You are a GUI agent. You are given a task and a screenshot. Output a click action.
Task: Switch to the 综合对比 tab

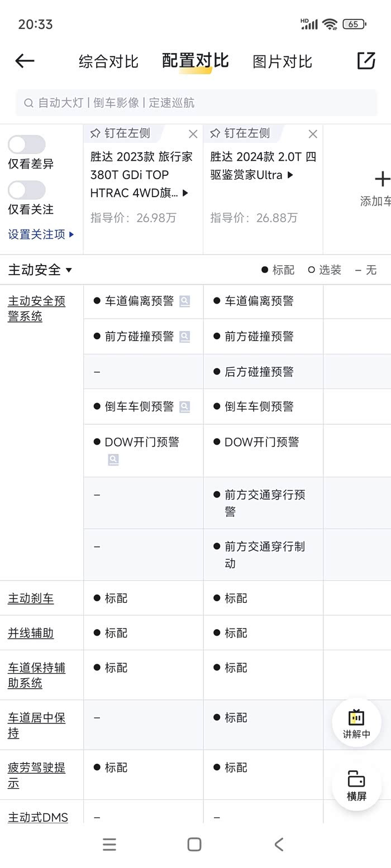[x=108, y=61]
